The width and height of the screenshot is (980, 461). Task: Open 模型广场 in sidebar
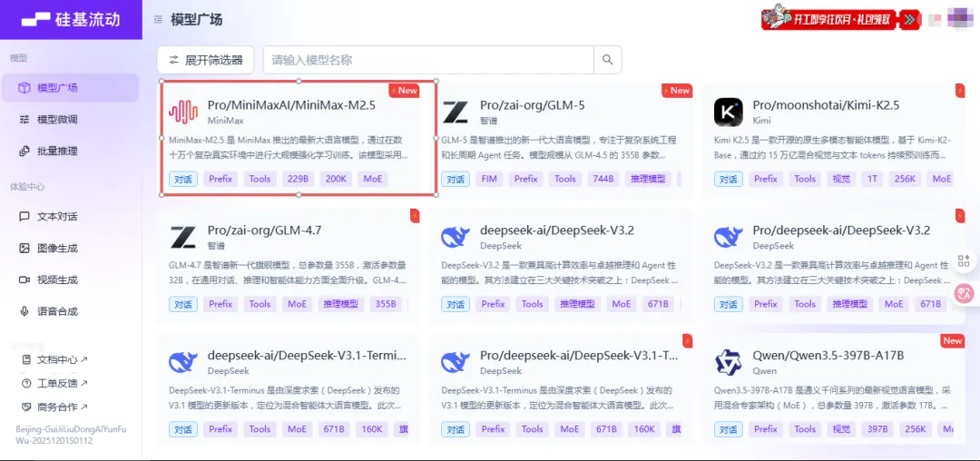click(69, 87)
